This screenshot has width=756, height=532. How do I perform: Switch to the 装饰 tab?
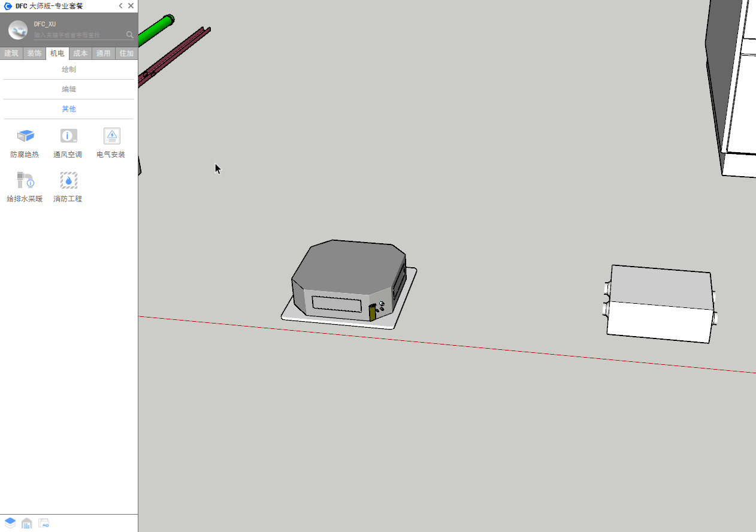coord(34,53)
